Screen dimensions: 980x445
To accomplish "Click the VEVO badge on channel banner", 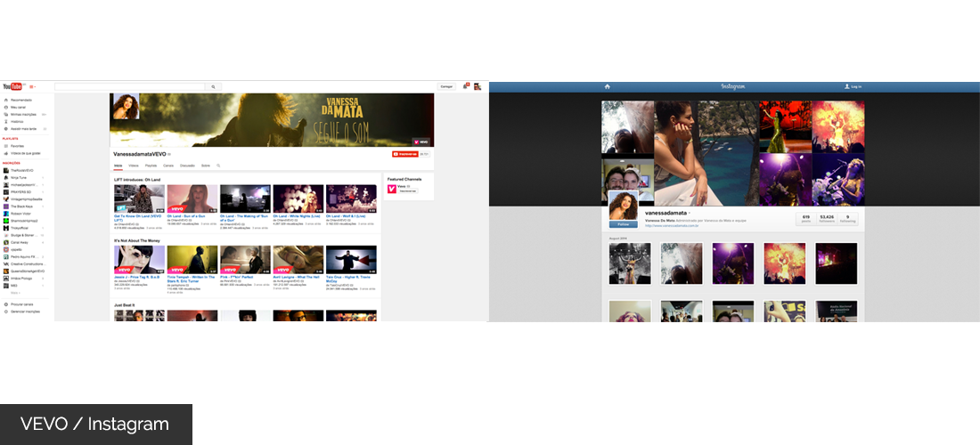I will [421, 142].
